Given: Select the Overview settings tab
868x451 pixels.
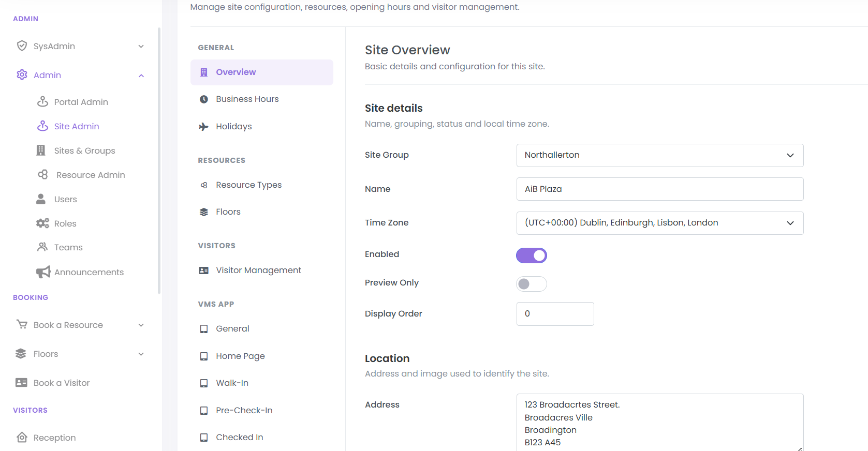Looking at the screenshot, I should [262, 72].
